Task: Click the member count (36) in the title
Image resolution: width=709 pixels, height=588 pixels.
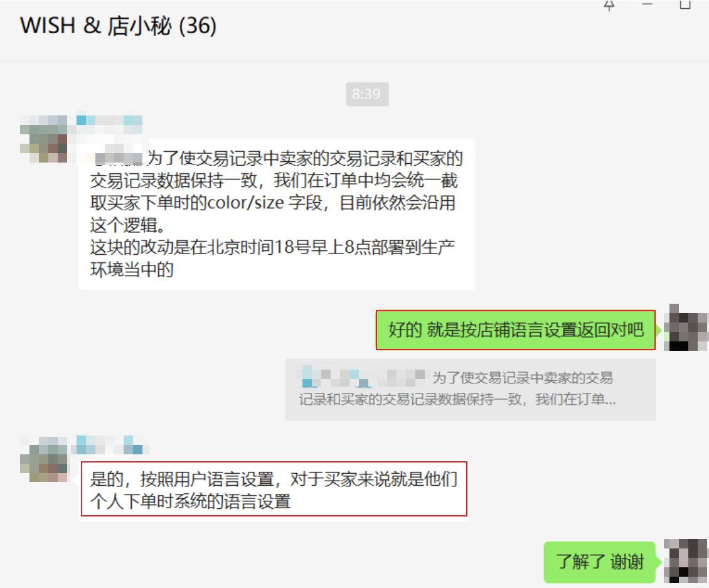Action: tap(198, 26)
